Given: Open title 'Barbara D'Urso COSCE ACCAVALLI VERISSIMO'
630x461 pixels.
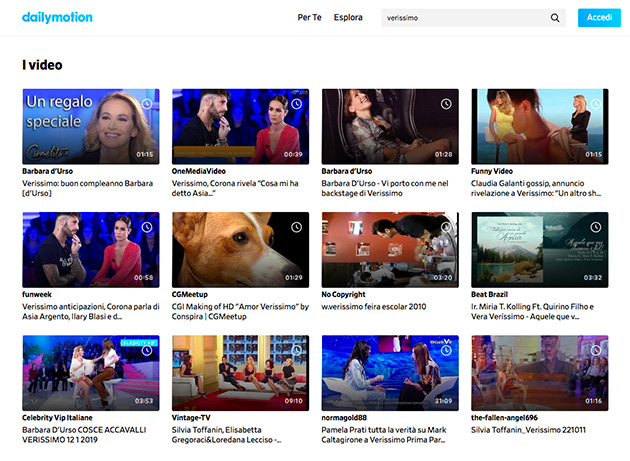Looking at the screenshot, I should (x=84, y=435).
